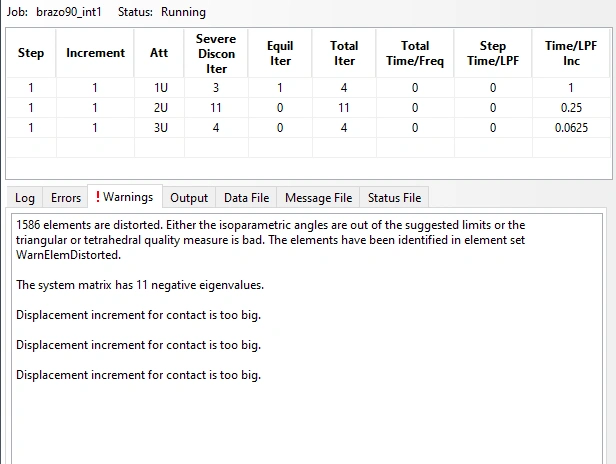Click the Total Time/Freq header
Image resolution: width=616 pixels, height=464 pixels.
point(414,53)
